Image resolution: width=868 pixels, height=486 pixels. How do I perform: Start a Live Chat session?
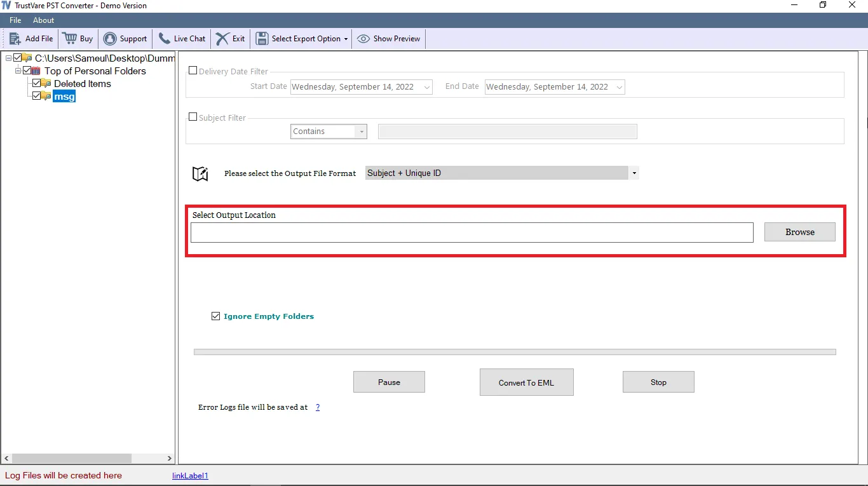point(163,39)
